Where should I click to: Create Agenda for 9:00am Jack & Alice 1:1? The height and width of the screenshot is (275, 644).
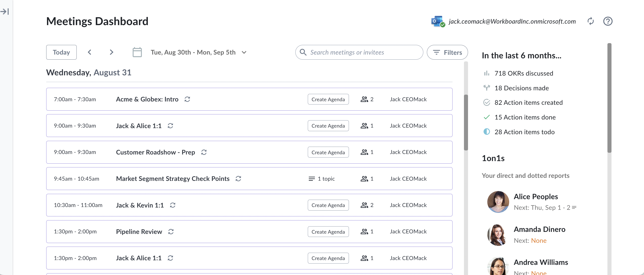coord(328,126)
